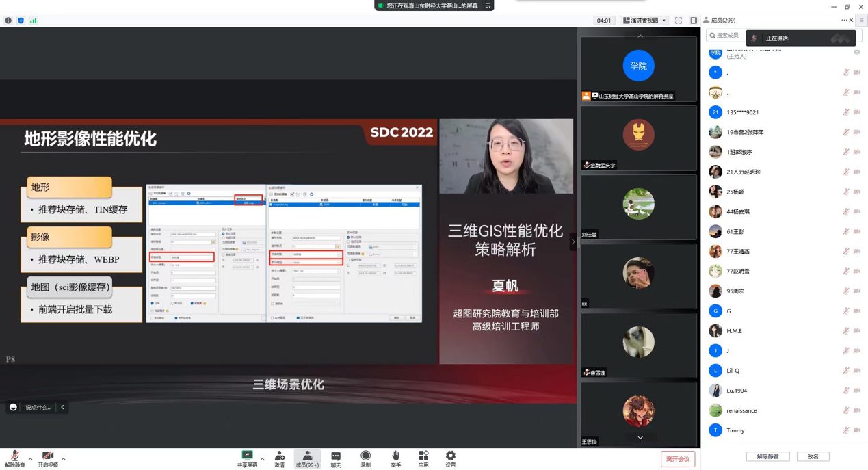The height and width of the screenshot is (470, 868).
Task: Open 设置 settings gear icon
Action: click(450, 458)
